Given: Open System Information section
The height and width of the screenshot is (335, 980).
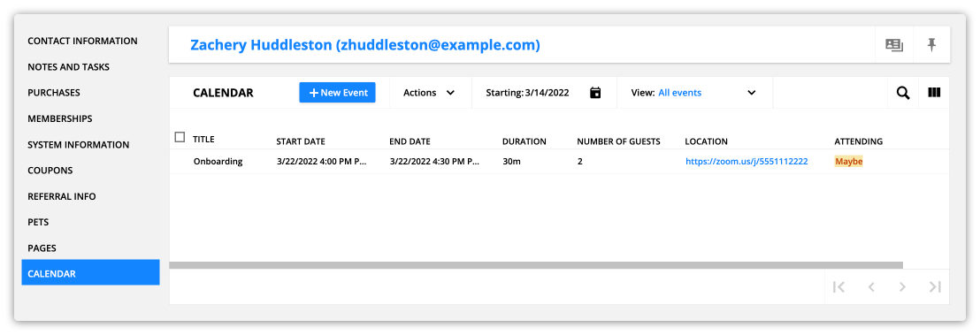Looking at the screenshot, I should (x=79, y=144).
